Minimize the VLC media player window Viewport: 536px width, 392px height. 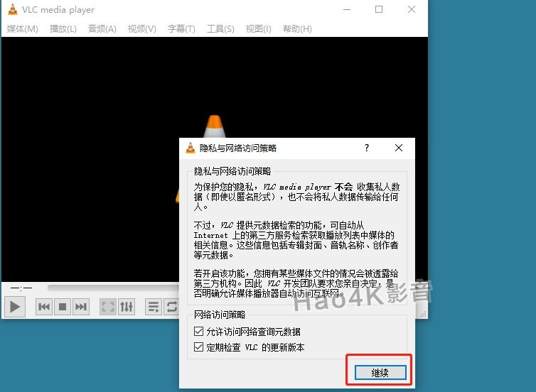347,9
